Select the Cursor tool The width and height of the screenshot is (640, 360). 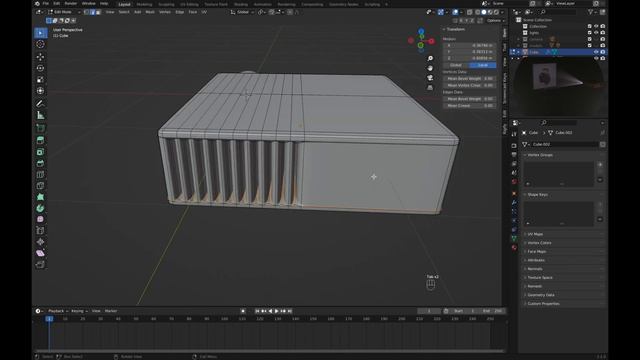(40, 44)
